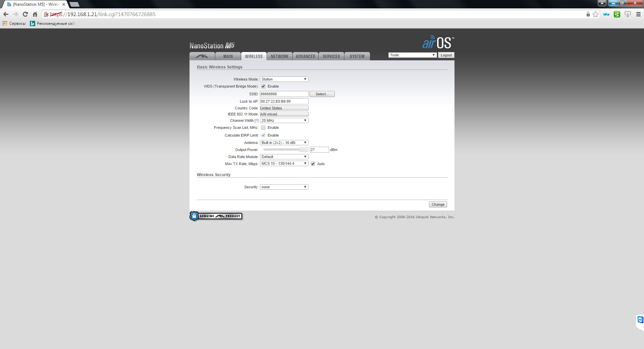The width and height of the screenshot is (644, 349).
Task: Switch to the MAIN tab
Action: [228, 56]
